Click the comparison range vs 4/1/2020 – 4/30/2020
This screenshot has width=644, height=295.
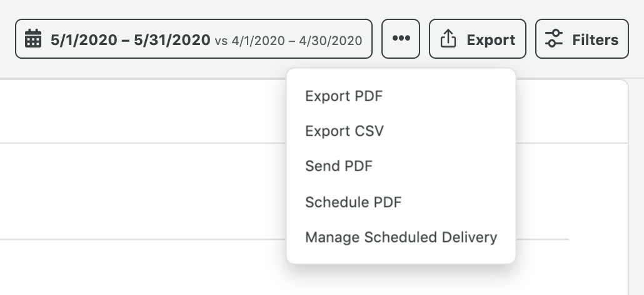coord(288,41)
